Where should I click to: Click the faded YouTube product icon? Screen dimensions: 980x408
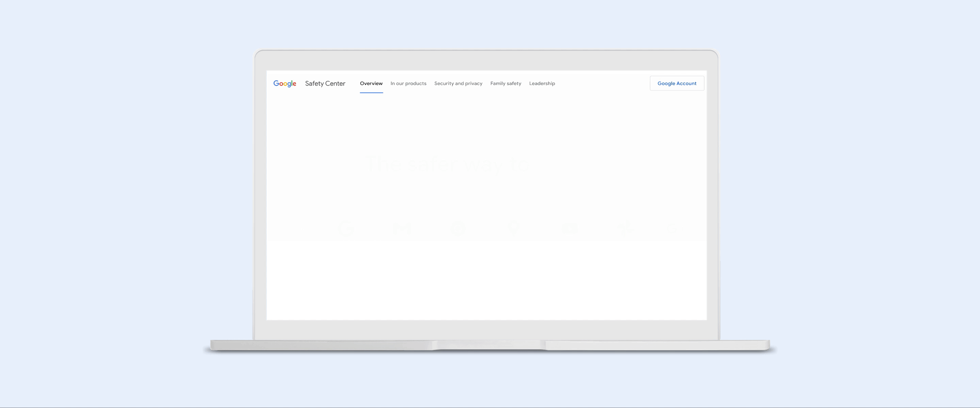pyautogui.click(x=570, y=228)
